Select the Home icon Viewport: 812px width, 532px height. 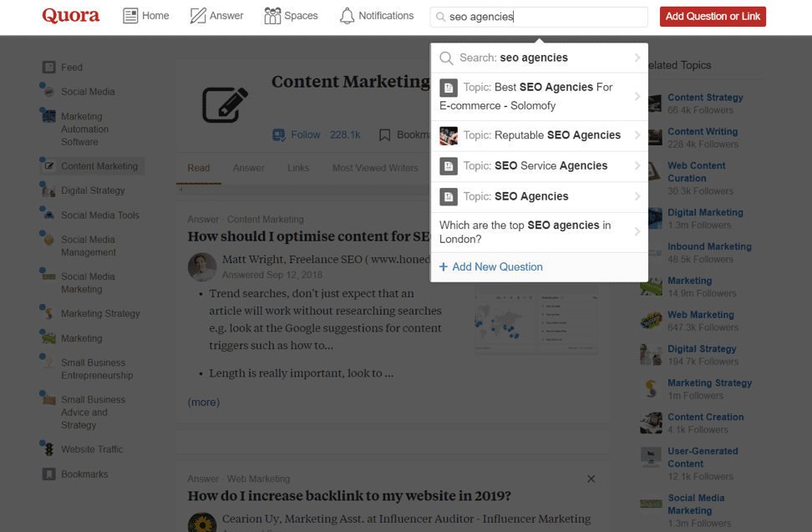click(130, 15)
